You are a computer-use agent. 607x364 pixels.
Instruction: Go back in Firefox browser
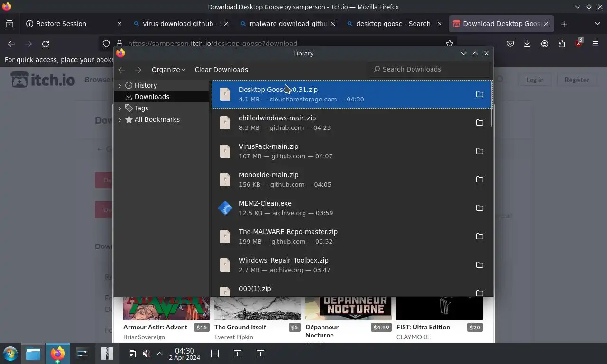click(11, 44)
